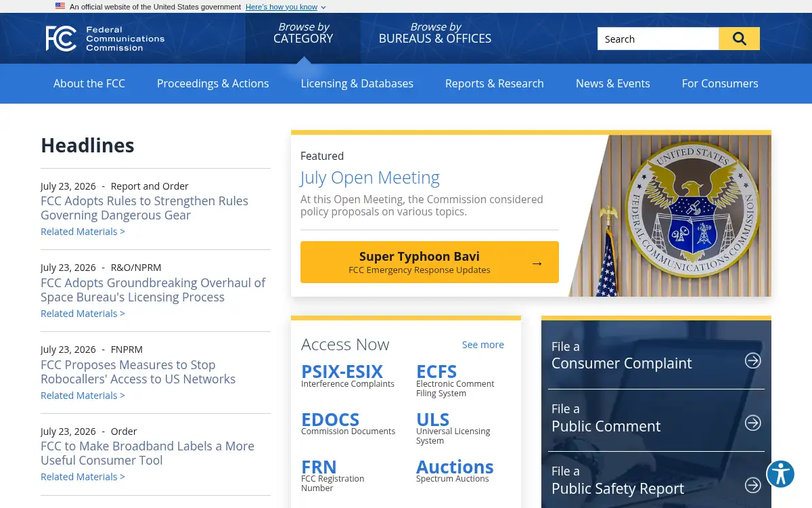Click in the Search input field
This screenshot has width=812, height=508.
pos(658,39)
